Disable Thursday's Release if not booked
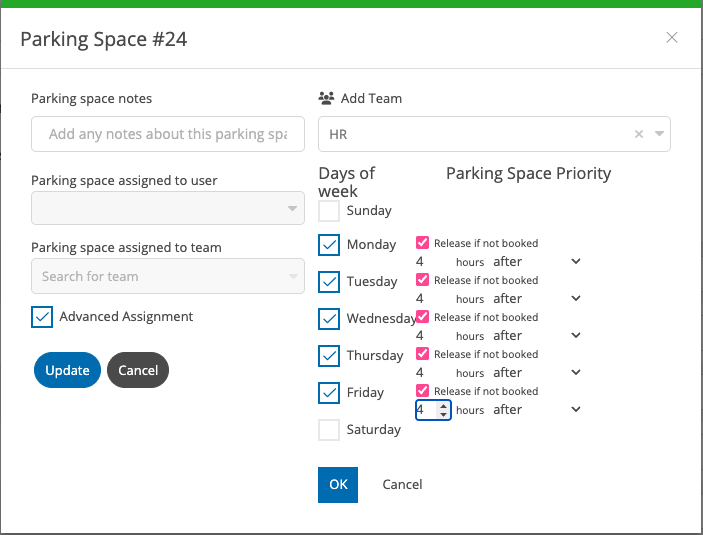This screenshot has height=535, width=703. [422, 354]
